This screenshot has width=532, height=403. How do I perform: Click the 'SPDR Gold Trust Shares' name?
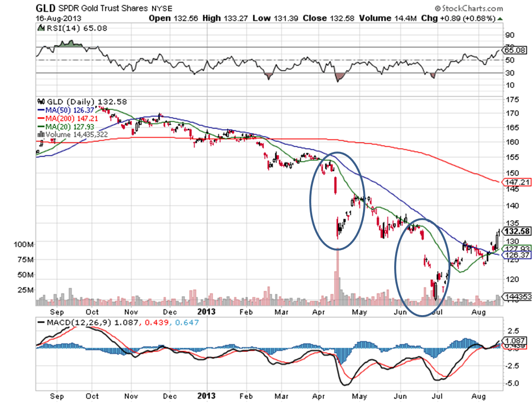(x=103, y=8)
